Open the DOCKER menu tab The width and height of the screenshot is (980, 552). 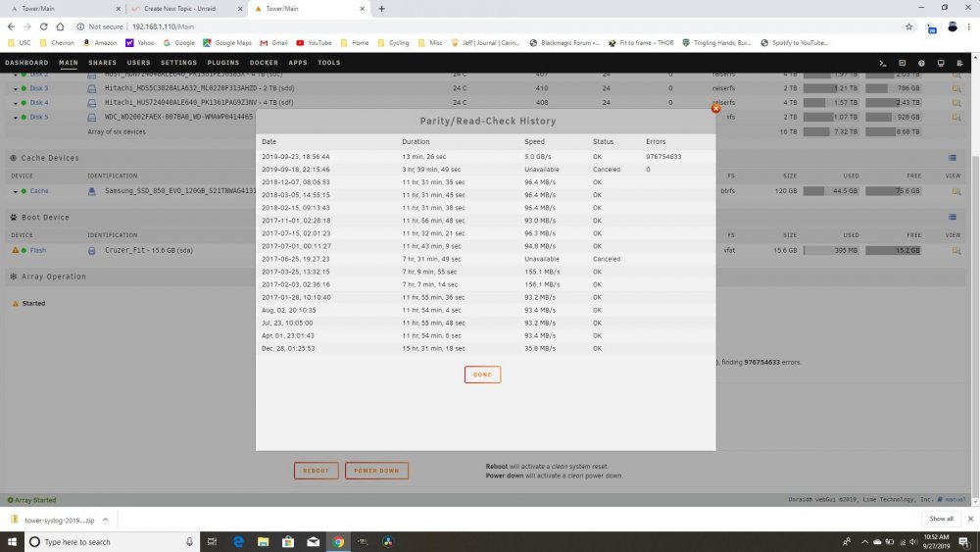(x=264, y=63)
